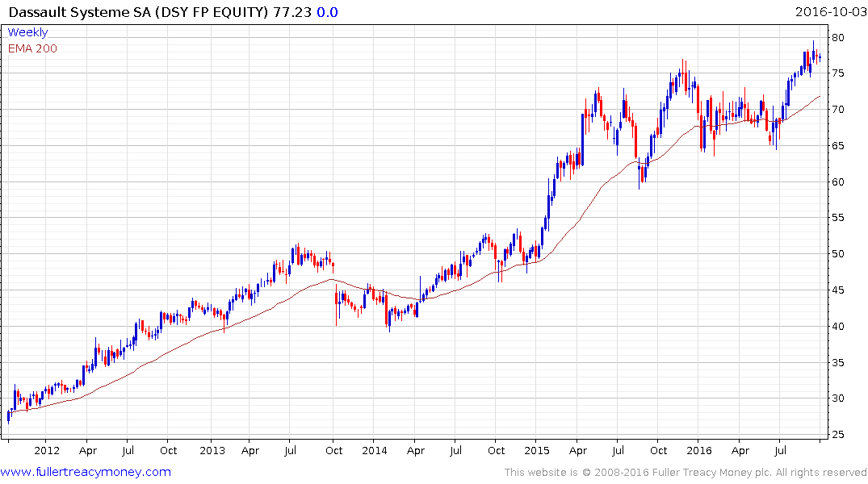This screenshot has height=484, width=868.
Task: Click the 55 price axis label
Action: pyautogui.click(x=838, y=218)
